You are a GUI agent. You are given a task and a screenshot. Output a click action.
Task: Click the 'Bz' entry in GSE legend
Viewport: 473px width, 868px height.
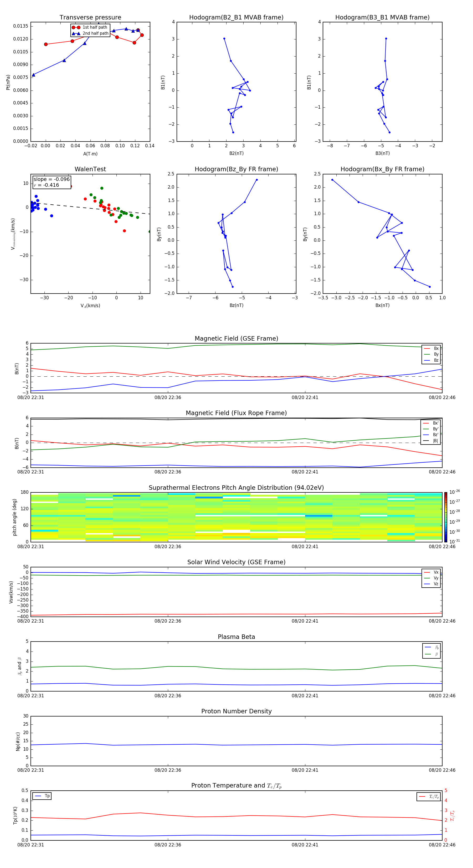tap(431, 360)
